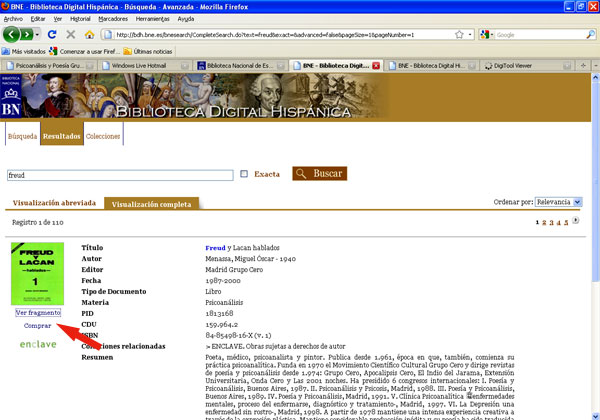
Task: Open Comenzar a usar Firefox bookmark
Action: 85,51
